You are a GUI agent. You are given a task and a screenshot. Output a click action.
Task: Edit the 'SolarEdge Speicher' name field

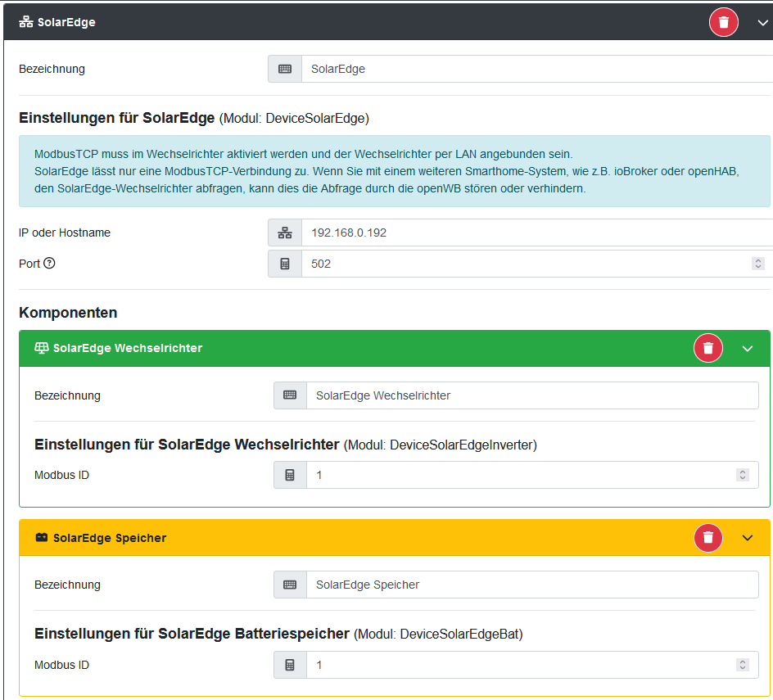coord(532,585)
